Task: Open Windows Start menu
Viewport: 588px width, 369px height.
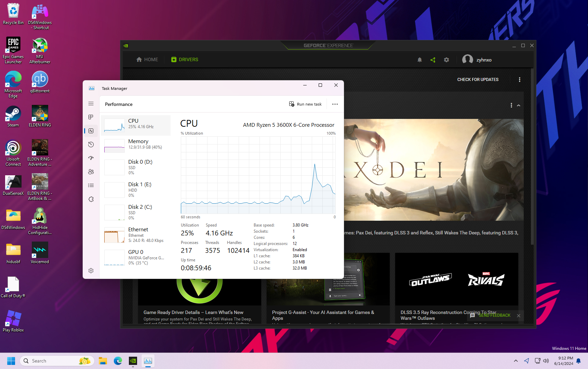Action: pyautogui.click(x=11, y=361)
